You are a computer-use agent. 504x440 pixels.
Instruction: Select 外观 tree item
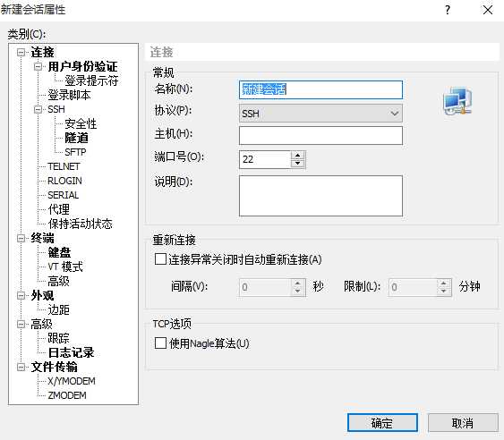pos(42,295)
